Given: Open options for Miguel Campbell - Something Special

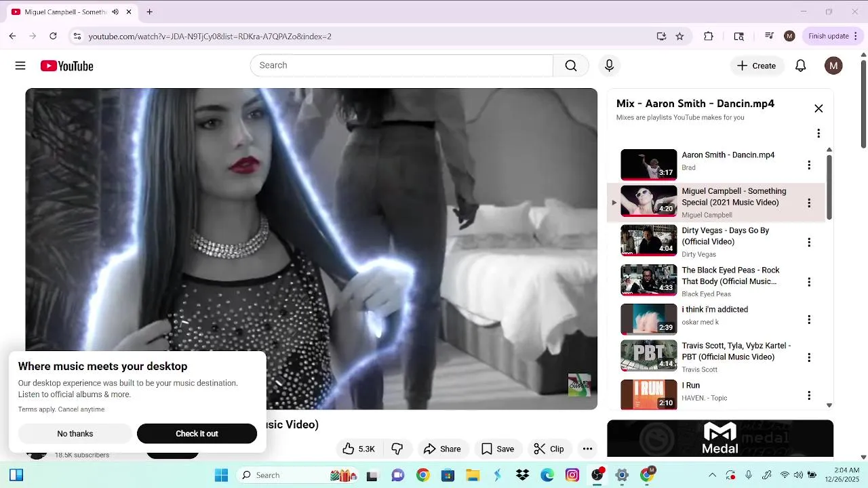Looking at the screenshot, I should [808, 203].
